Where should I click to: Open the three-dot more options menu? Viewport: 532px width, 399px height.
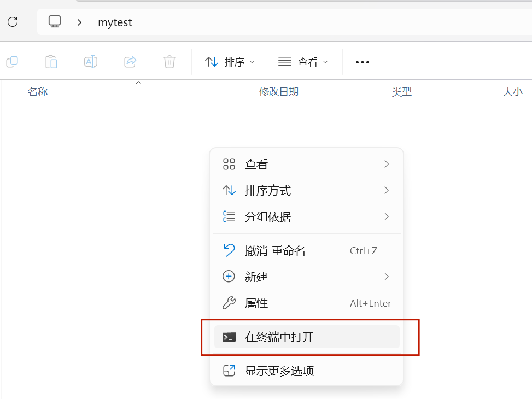(363, 62)
